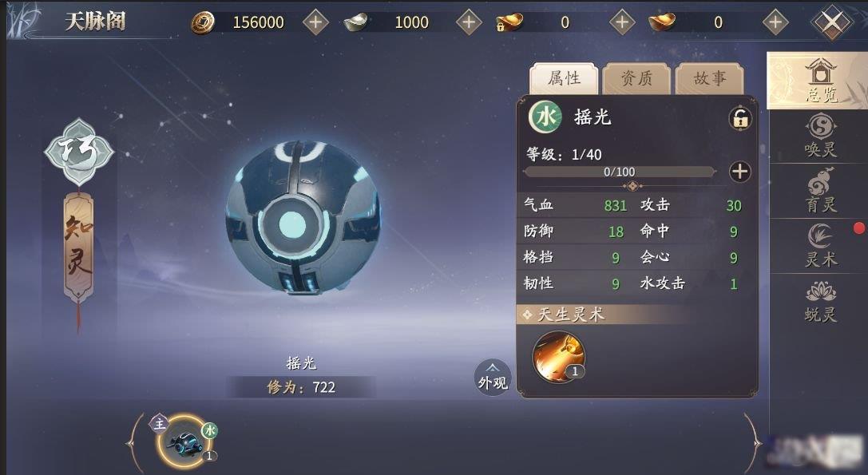
Task: Switch to the 资质 tab
Action: coord(636,78)
